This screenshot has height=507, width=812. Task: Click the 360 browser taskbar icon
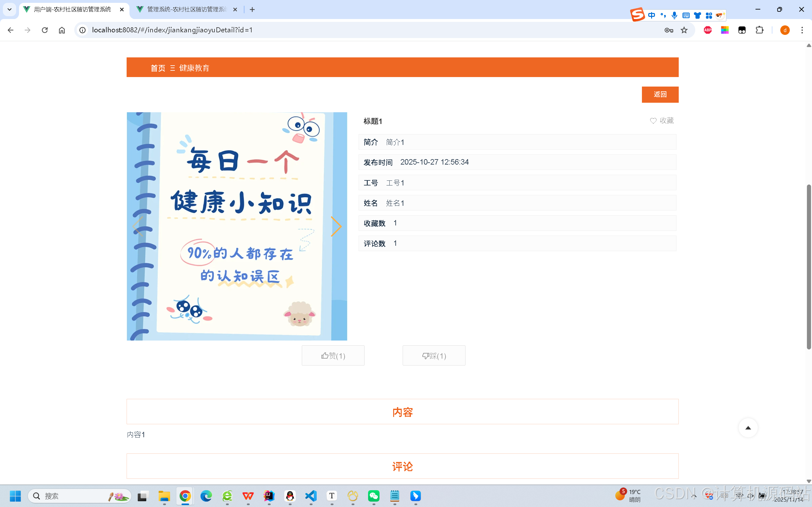coord(227,496)
